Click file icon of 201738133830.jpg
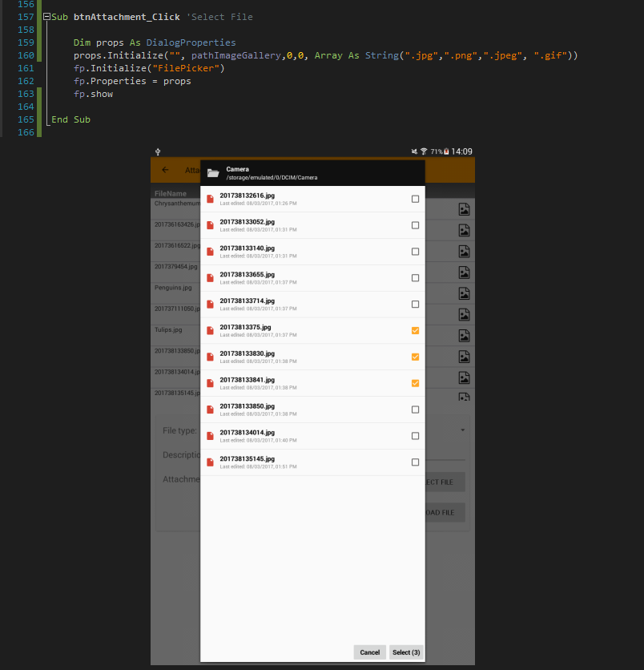Viewport: 644px width, 670px height. click(210, 357)
